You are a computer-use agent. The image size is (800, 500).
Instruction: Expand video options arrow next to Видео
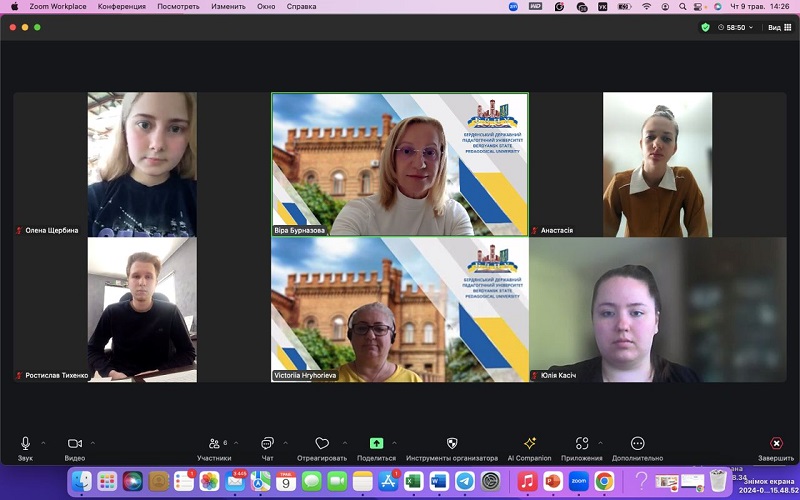point(93,442)
